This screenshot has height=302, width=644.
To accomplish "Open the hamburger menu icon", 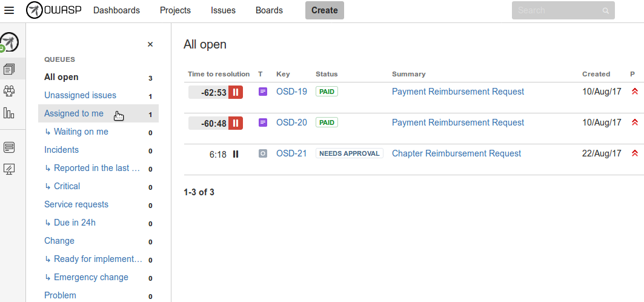I will click(9, 10).
